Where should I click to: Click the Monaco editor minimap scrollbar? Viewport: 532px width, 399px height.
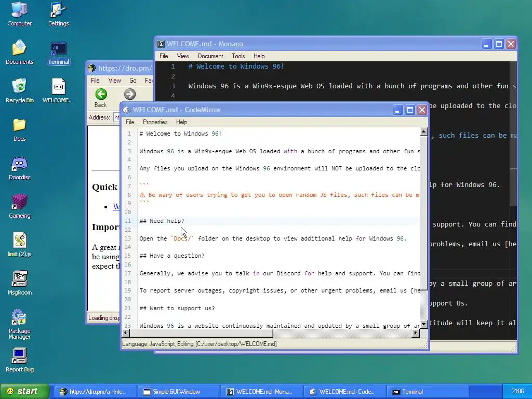[x=513, y=134]
